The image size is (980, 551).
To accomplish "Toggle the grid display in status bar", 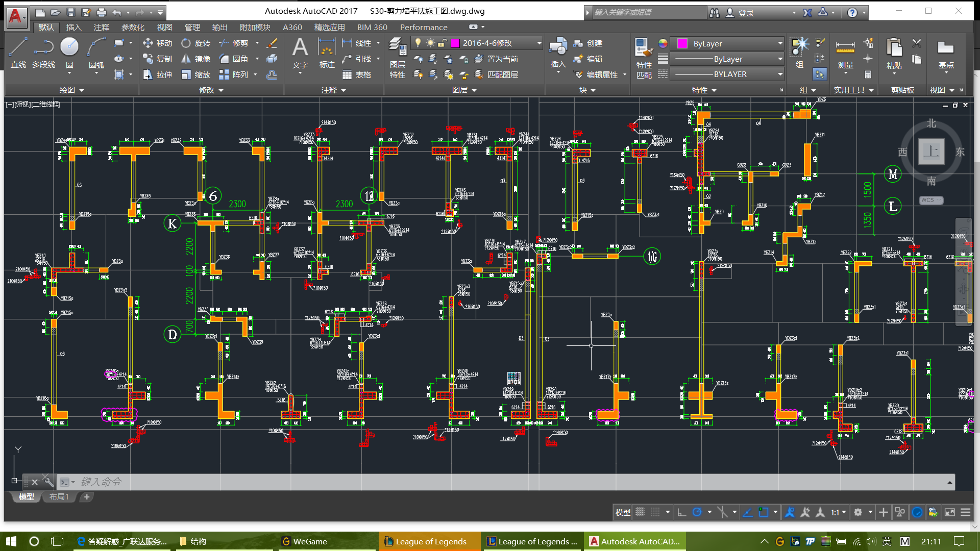I will coord(640,512).
